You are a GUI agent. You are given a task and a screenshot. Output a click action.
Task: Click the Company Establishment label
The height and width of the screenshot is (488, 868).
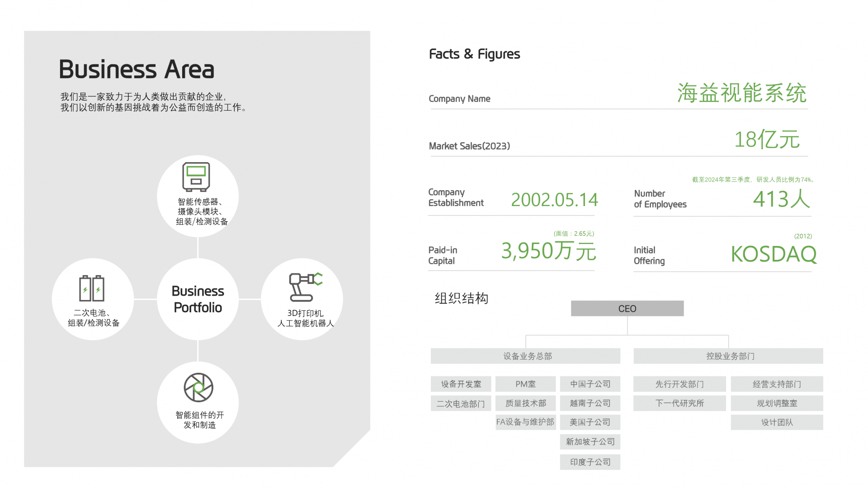456,197
